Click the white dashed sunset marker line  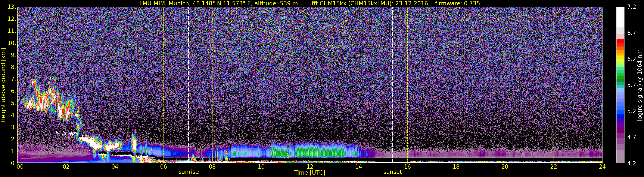[x=392, y=85]
